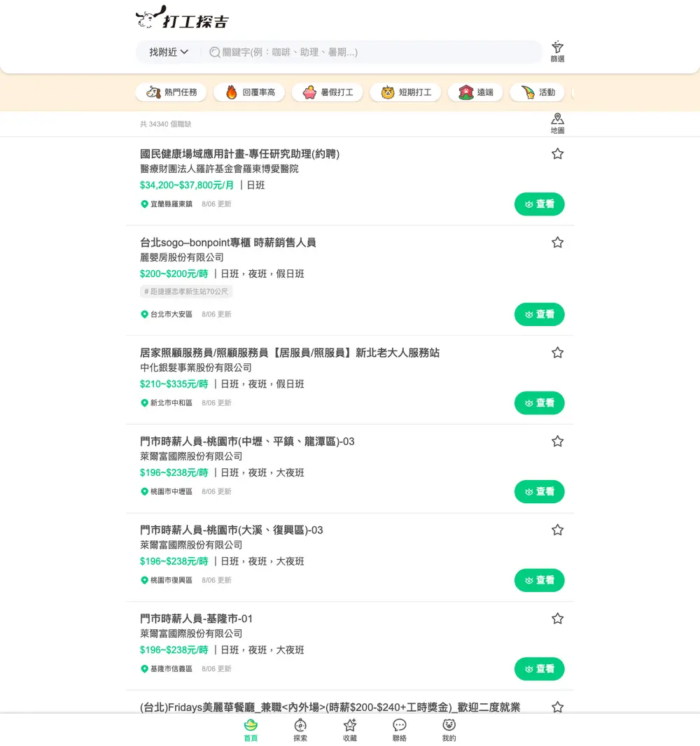Screen dimensions: 700x746
Task: Click company name 麗嬰房股份有限公司
Action: 182,258
